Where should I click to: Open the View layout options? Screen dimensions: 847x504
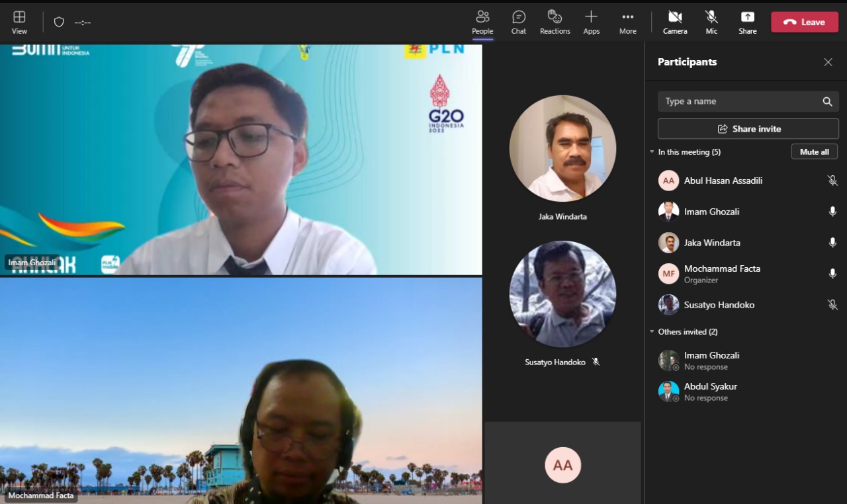click(19, 22)
